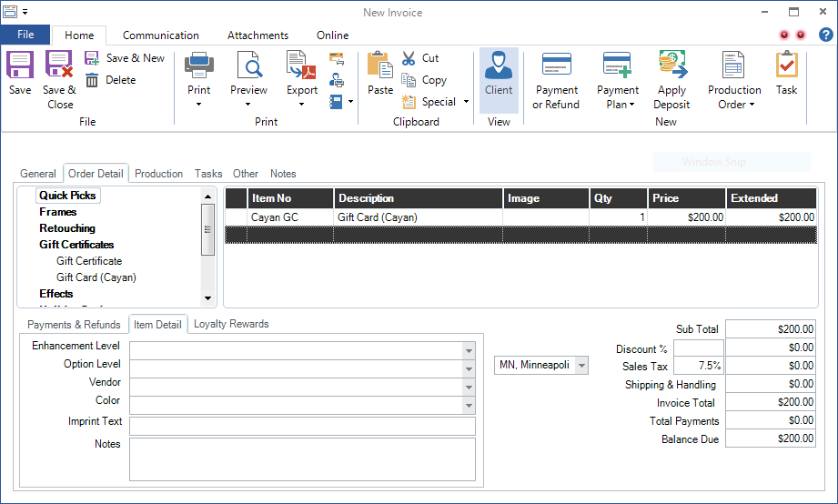Select the Gift Certificate item in the category list

coord(89,261)
